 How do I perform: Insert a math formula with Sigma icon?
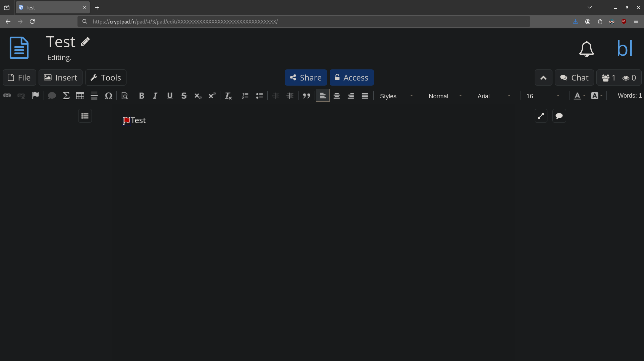[66, 96]
